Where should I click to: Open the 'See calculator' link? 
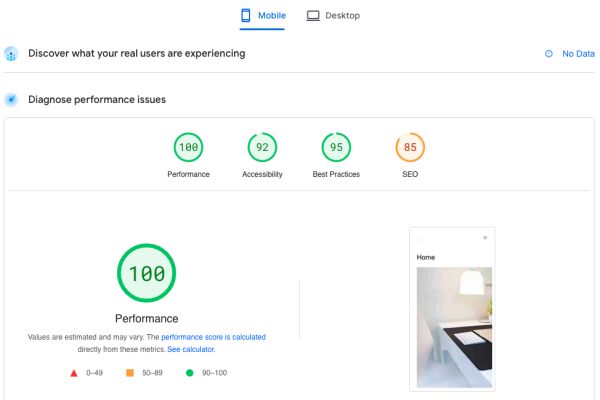click(191, 349)
